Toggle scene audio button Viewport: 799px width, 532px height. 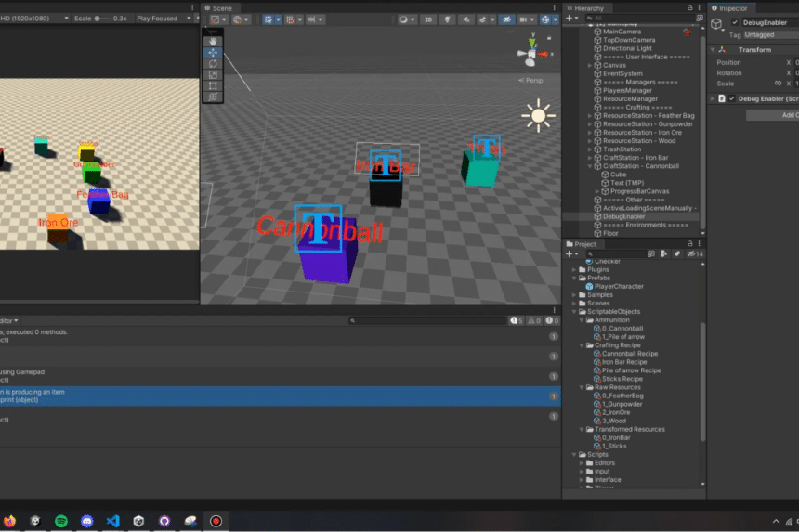(465, 19)
